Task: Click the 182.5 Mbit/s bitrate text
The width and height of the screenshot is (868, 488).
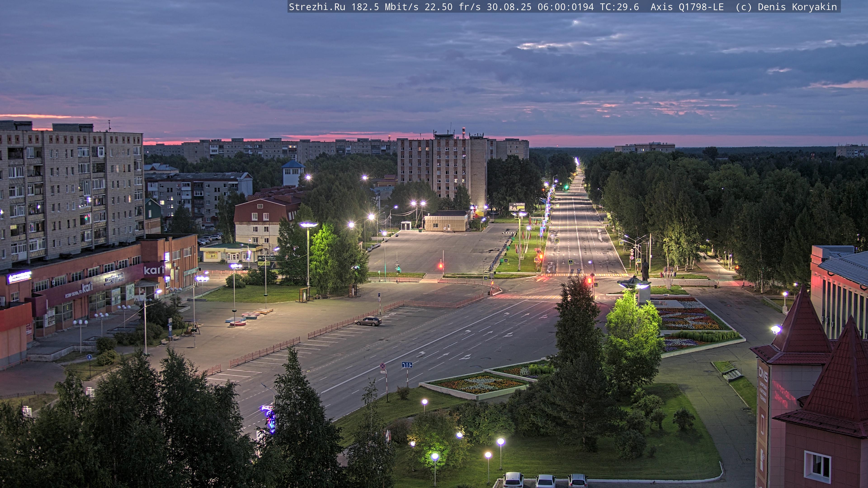Action: click(x=385, y=7)
